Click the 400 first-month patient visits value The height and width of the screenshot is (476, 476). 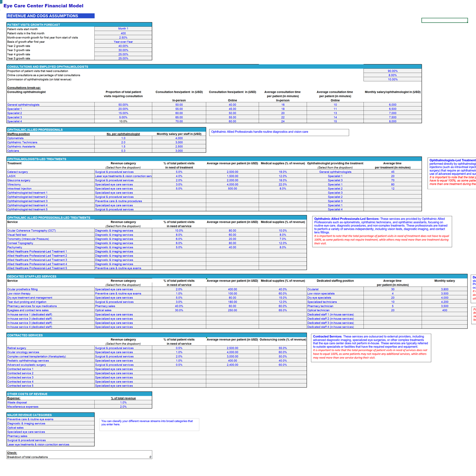[123, 33]
